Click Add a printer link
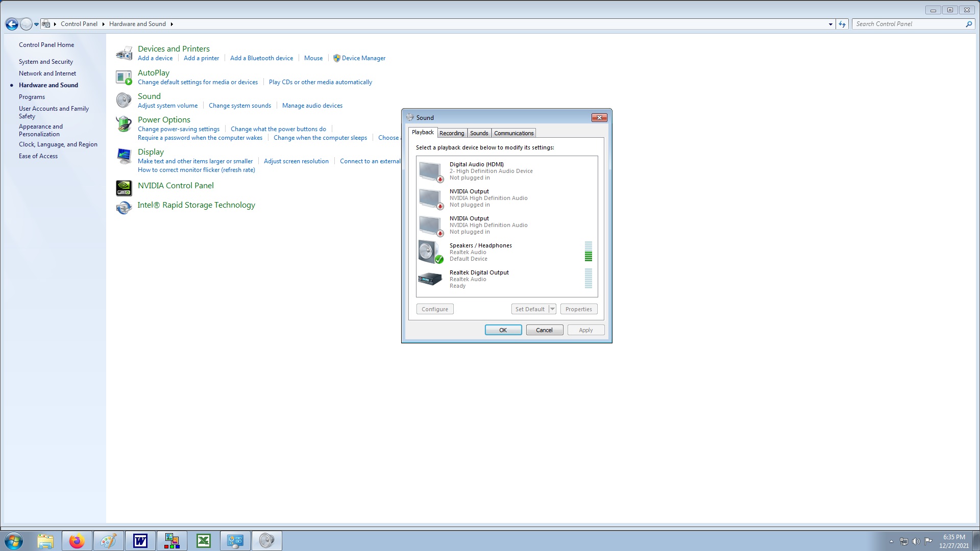The image size is (980, 551). [x=201, y=58]
